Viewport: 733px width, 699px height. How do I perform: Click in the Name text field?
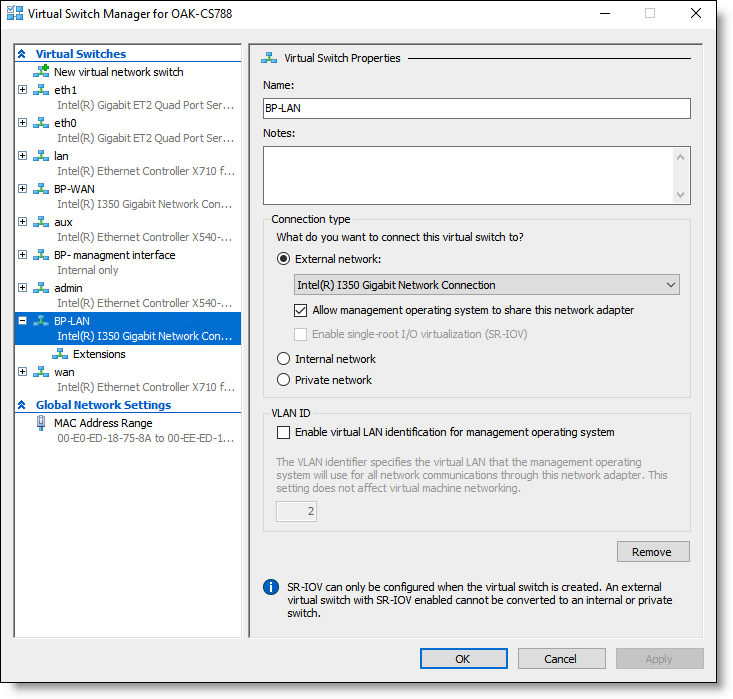coord(476,108)
